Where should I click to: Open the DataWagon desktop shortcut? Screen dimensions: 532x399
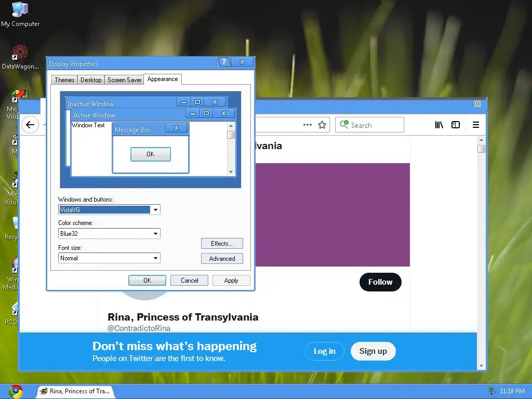coord(20,57)
